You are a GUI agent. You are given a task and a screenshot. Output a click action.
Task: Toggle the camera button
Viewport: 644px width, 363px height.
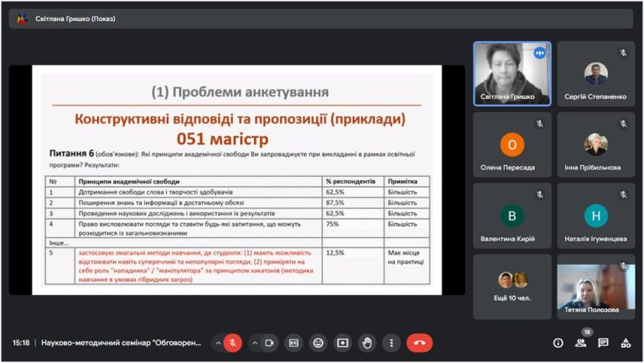(x=269, y=343)
